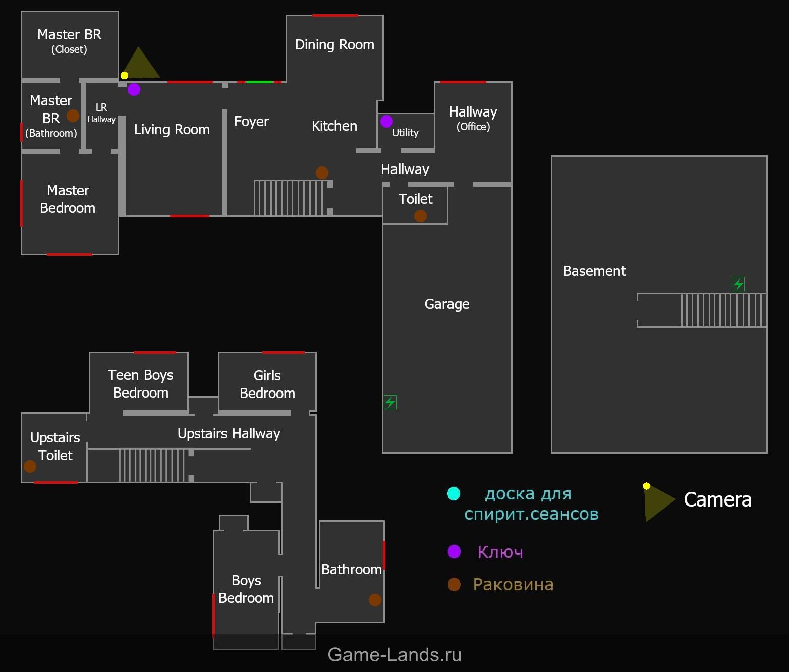
Task: Click the purple key marker in Utility
Action: tap(386, 121)
